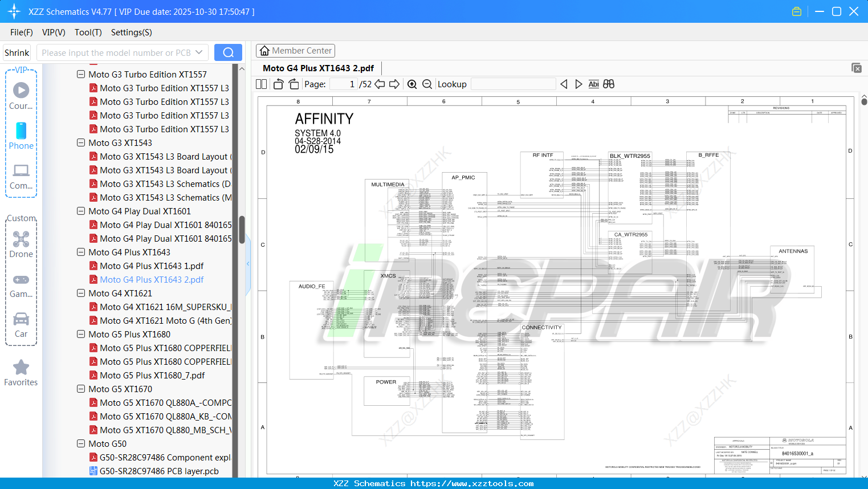Click the PDF viewer vertical scrollbar thumb

pyautogui.click(x=864, y=102)
